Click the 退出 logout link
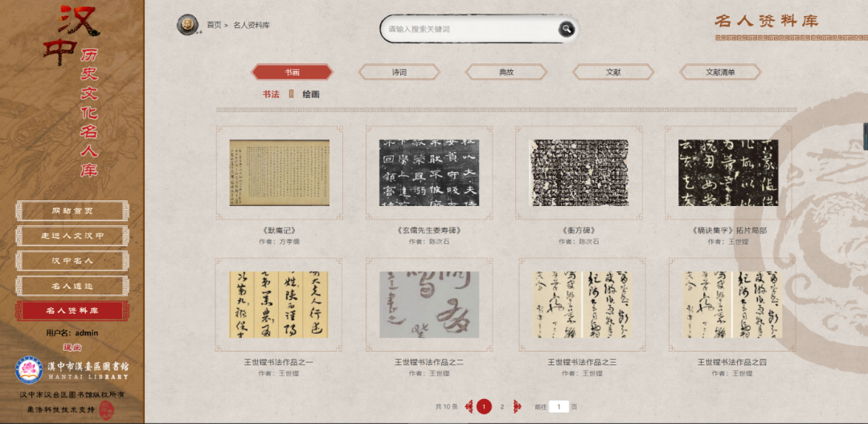868x424 pixels. [72, 348]
